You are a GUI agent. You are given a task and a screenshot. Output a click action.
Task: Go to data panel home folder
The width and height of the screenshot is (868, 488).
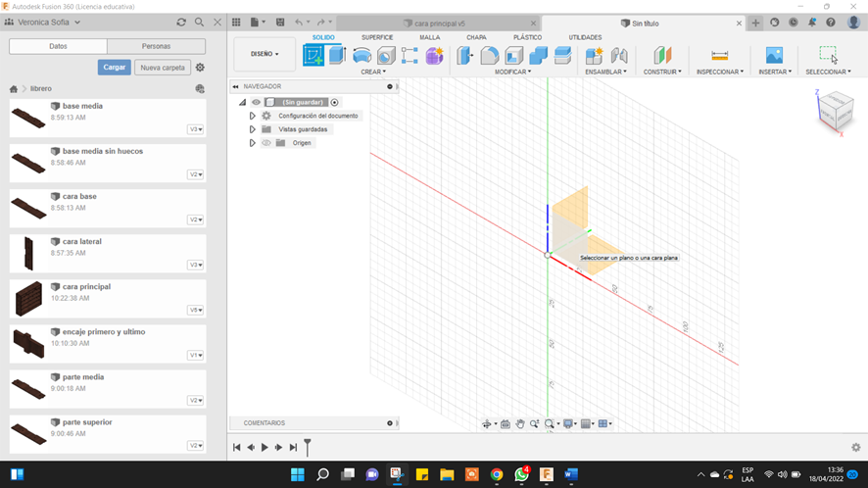(x=14, y=88)
